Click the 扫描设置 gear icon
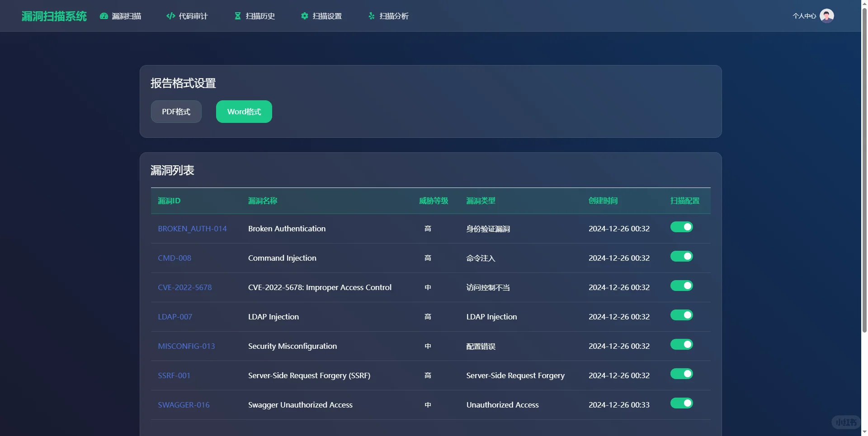The image size is (868, 436). pyautogui.click(x=304, y=16)
